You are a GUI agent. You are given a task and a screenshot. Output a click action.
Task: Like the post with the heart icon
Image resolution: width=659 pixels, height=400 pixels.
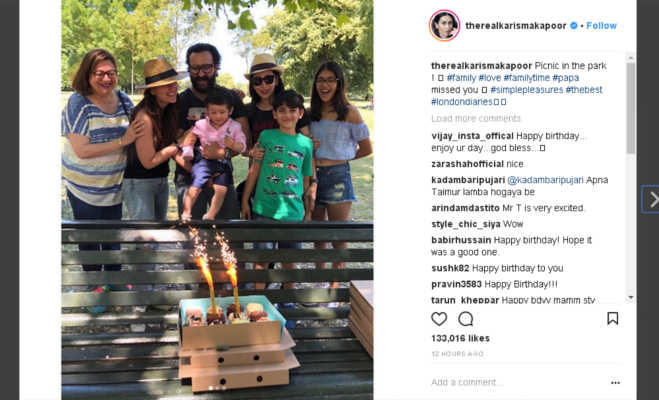click(x=439, y=319)
